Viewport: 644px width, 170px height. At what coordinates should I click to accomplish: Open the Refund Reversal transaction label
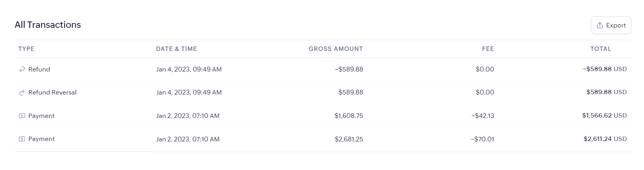52,93
